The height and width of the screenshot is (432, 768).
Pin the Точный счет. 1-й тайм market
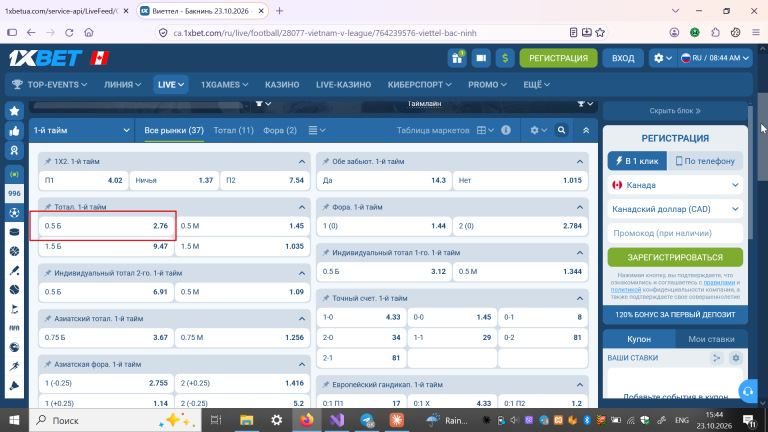click(326, 298)
